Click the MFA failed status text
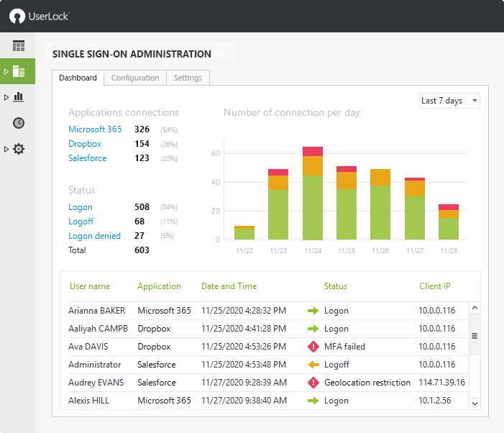Viewport: 504px width, 433px height. tap(344, 347)
